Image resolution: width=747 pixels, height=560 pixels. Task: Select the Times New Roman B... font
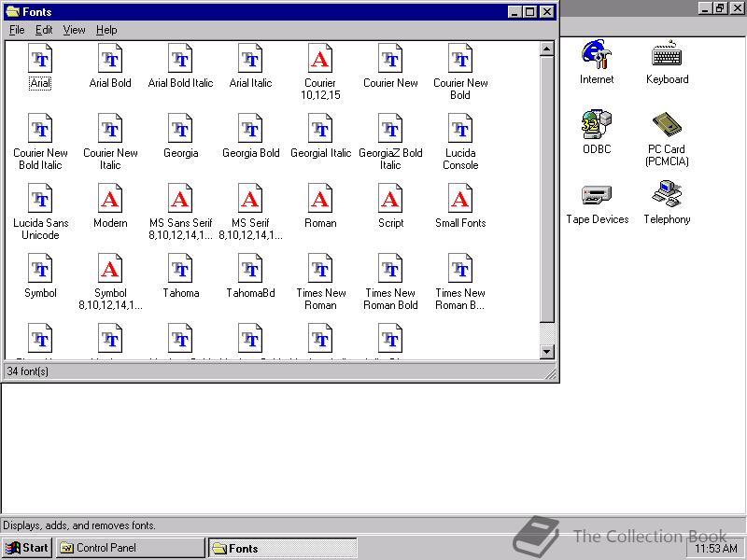[x=460, y=269]
